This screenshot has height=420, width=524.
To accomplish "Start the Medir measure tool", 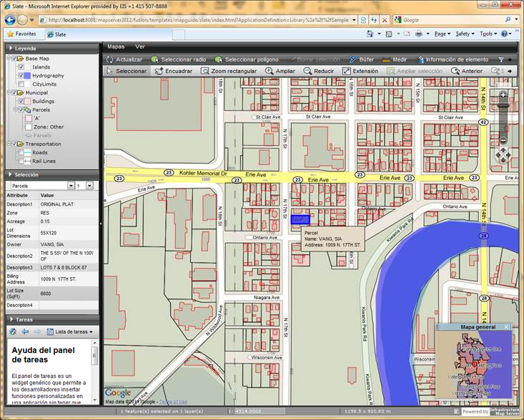I will [x=395, y=59].
